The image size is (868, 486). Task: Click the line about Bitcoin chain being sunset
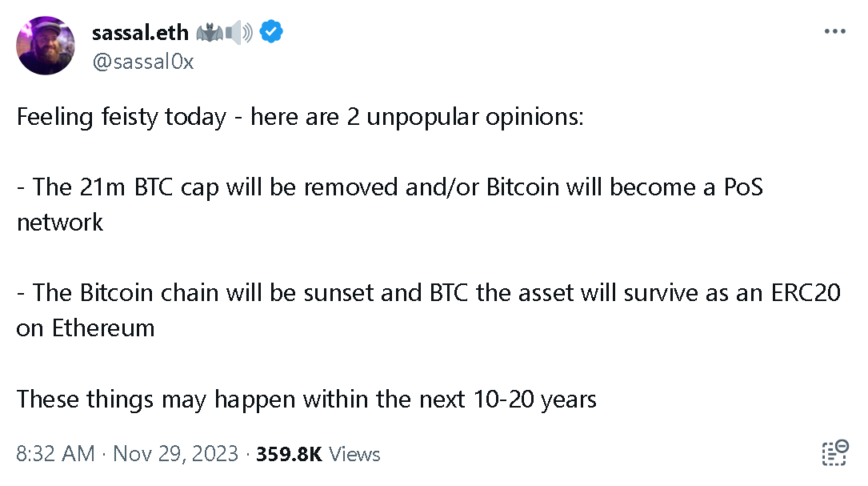point(428,292)
